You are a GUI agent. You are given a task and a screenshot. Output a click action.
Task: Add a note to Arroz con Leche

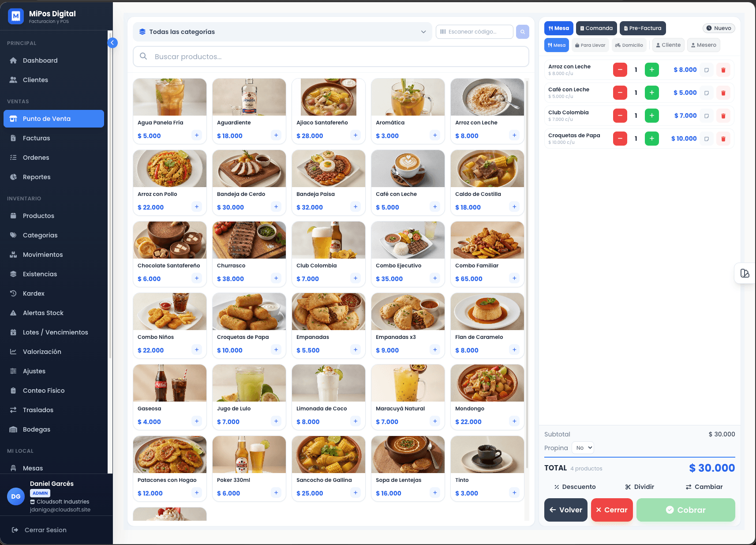707,70
